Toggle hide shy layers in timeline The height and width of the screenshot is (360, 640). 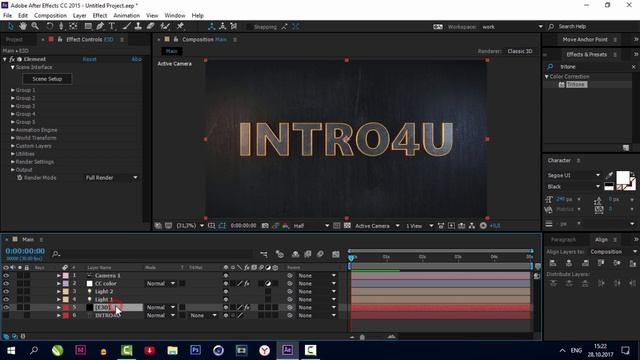pos(296,254)
